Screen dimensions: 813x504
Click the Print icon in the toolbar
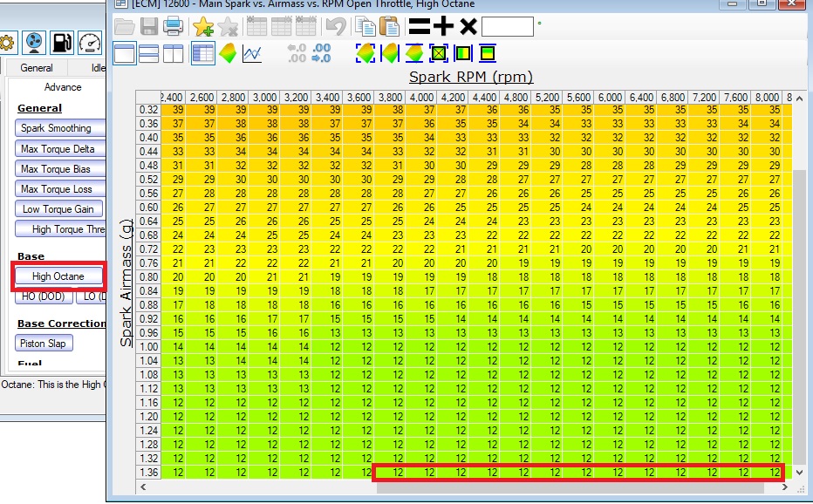click(174, 26)
